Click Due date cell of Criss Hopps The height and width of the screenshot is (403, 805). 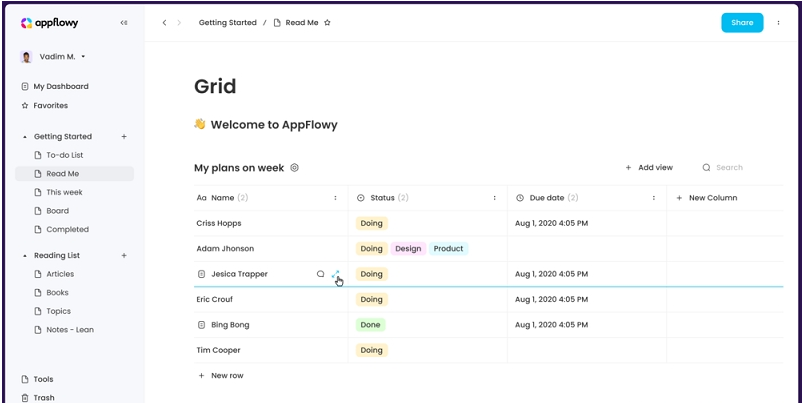coord(587,223)
